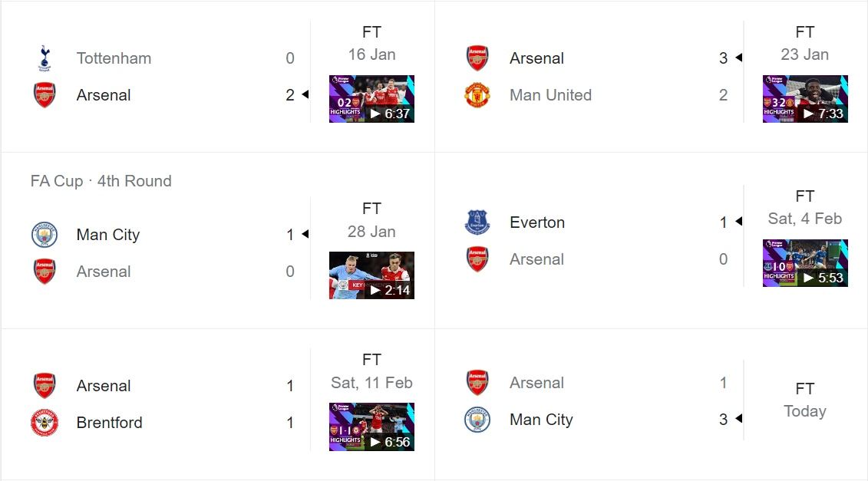The image size is (868, 481).
Task: Select the Man United club crest
Action: click(477, 95)
